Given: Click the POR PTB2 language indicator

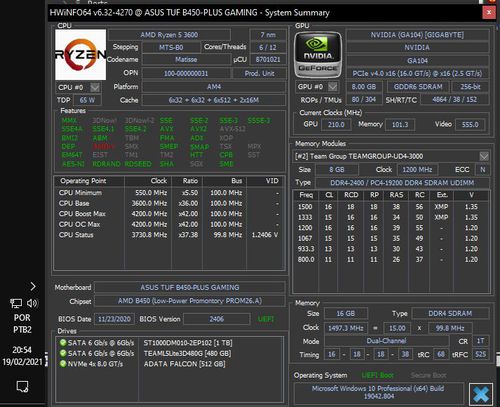Looking at the screenshot, I should coord(22,324).
